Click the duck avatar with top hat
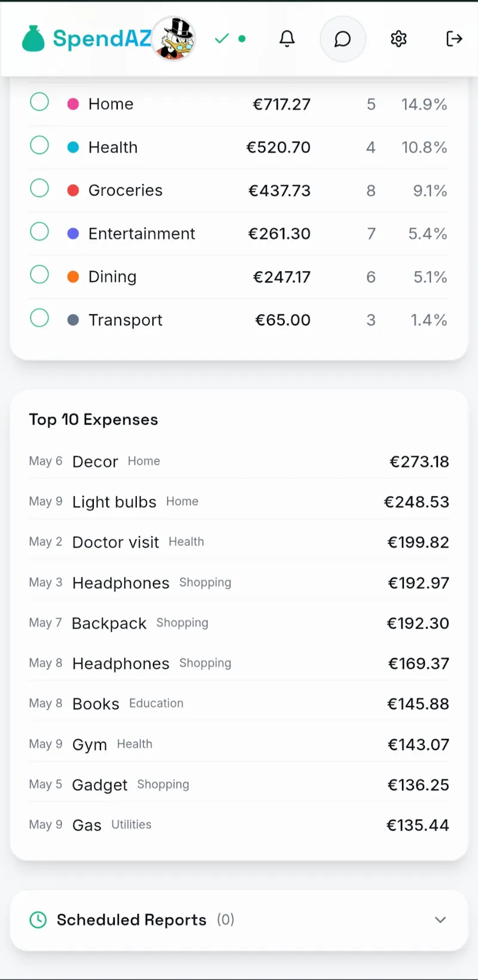The height and width of the screenshot is (980, 478). (x=174, y=39)
